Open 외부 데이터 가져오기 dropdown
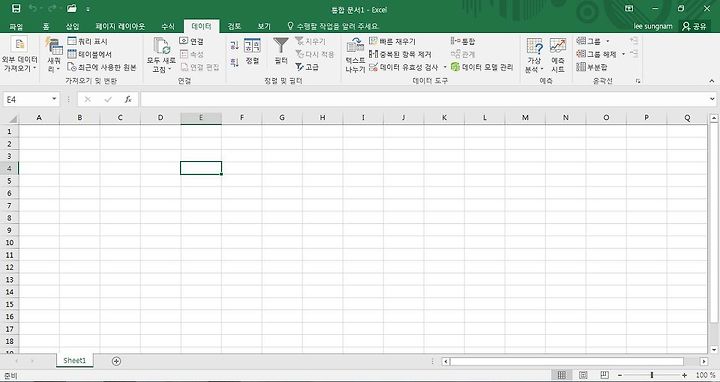Image resolution: width=720 pixels, height=382 pixels. pos(19,55)
